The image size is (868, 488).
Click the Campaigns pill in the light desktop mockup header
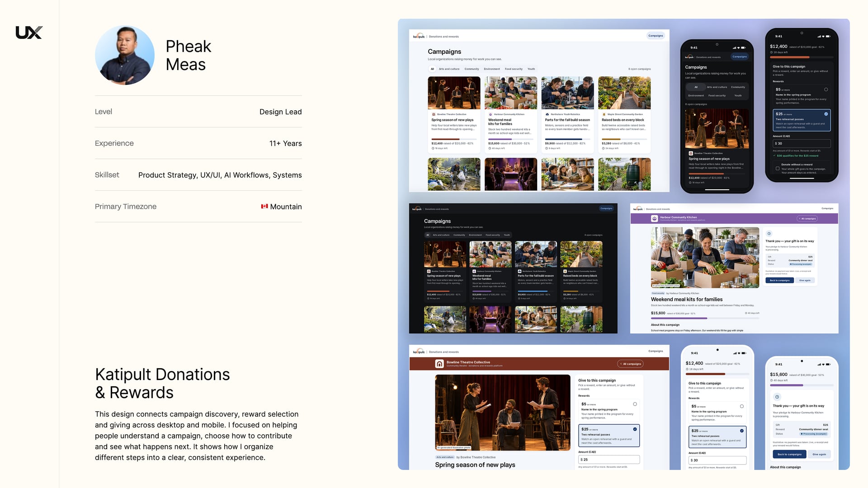(x=656, y=36)
